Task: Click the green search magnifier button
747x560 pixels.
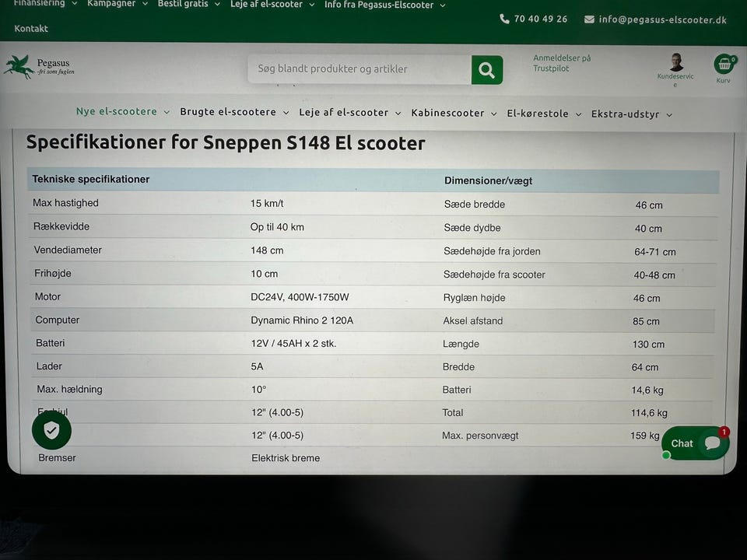Action: 487,70
